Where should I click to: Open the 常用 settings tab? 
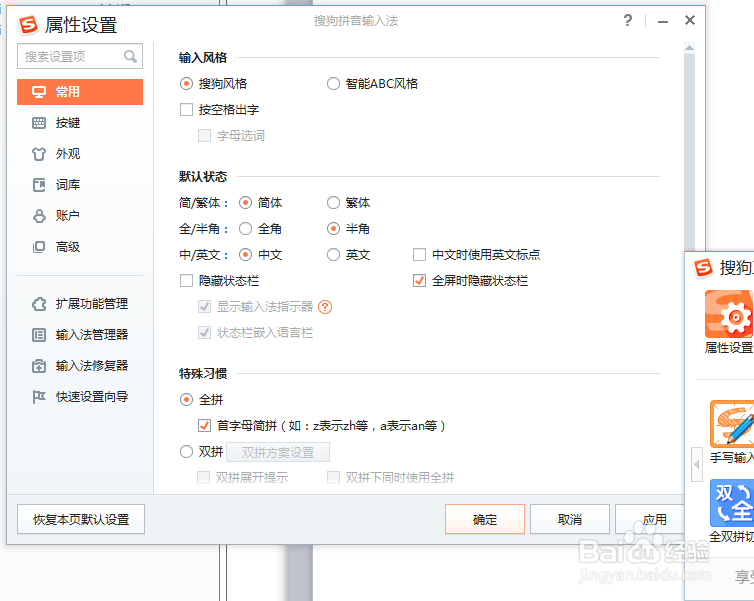(x=80, y=92)
